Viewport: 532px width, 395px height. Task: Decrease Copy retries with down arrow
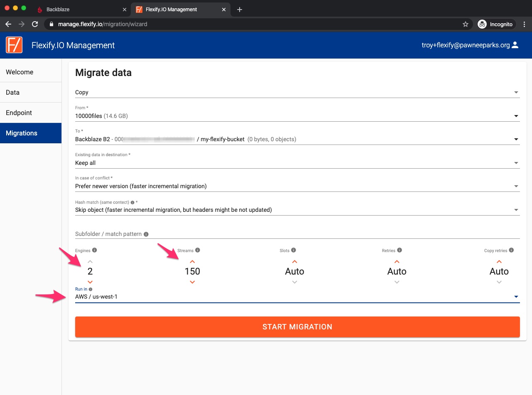coord(499,282)
